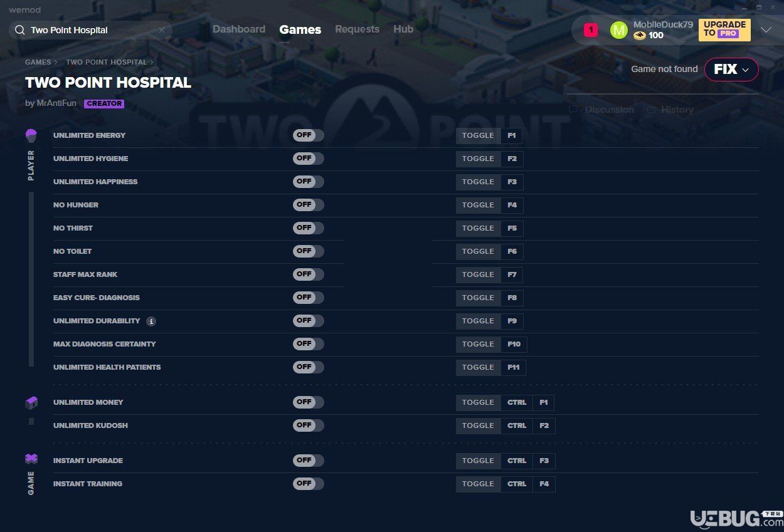
Task: Click TOGGLE button for Easy Cure-Diagnosis
Action: [478, 298]
